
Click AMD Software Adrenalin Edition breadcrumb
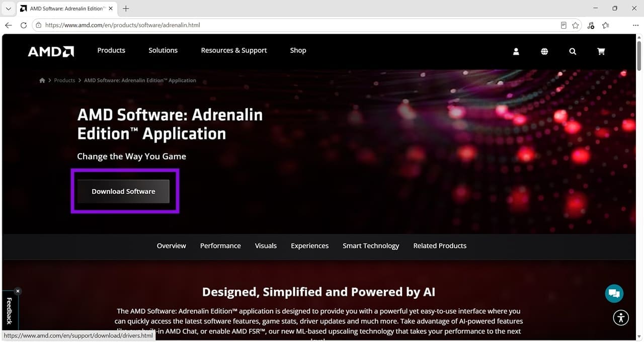click(x=140, y=80)
